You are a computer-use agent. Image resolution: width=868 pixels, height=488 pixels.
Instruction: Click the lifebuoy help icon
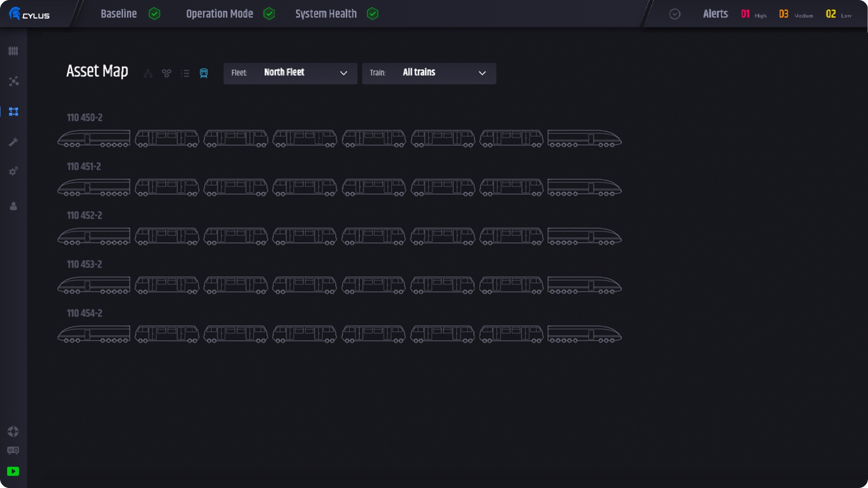click(x=13, y=431)
